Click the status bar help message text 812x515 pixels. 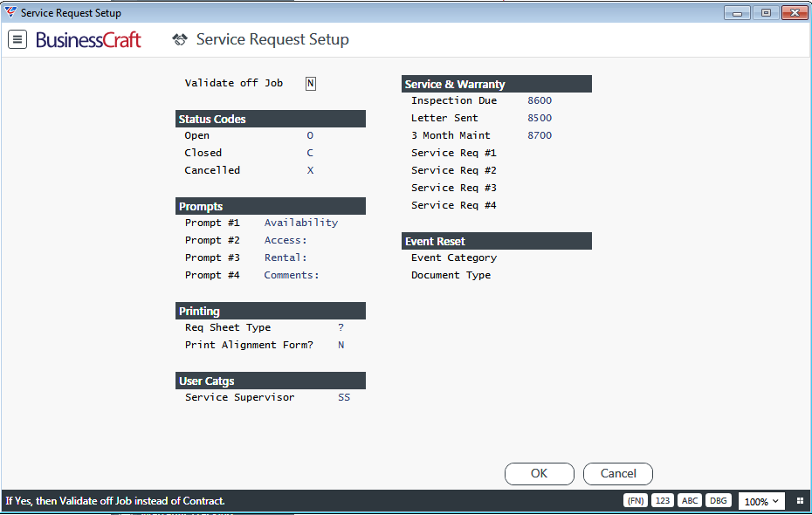pyautogui.click(x=115, y=501)
